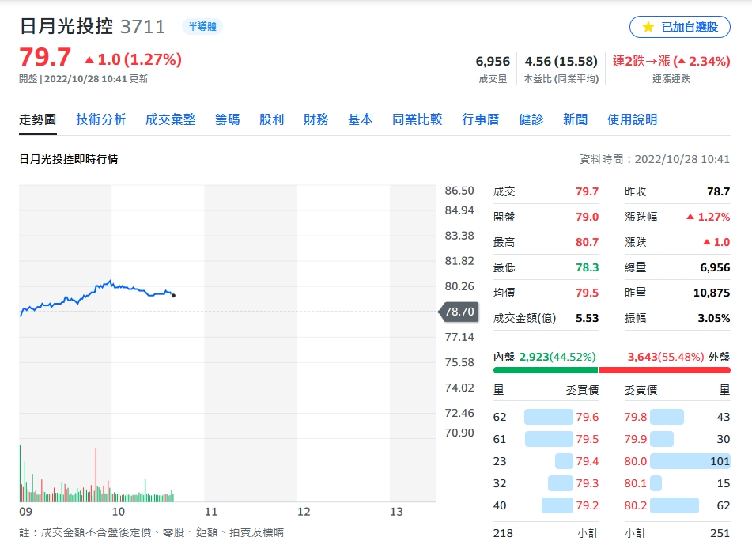Click the green 內盤 ratio bar
This screenshot has width=752, height=560.
[546, 370]
